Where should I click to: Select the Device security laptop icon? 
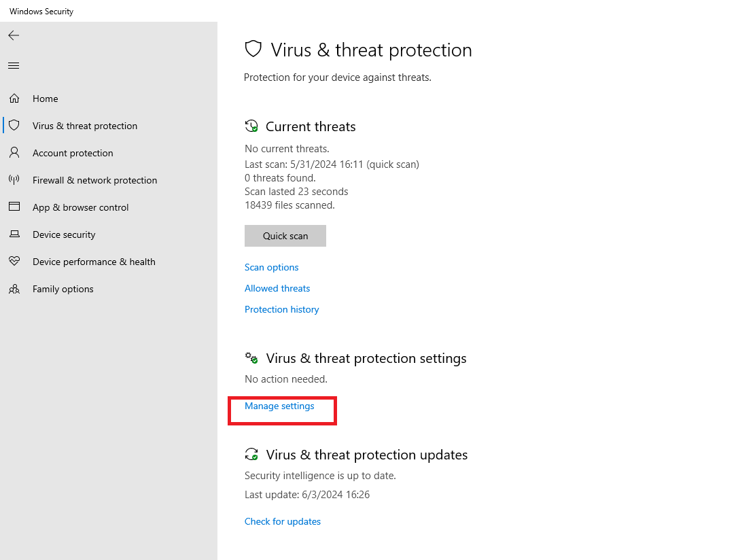14,234
